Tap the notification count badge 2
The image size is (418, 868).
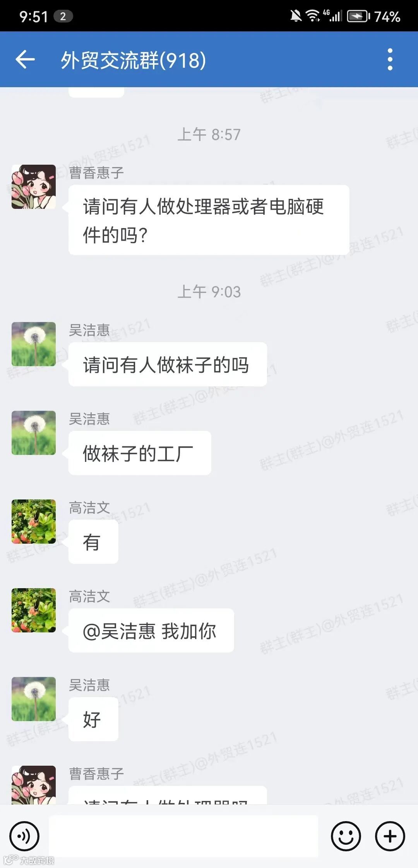[x=63, y=16]
